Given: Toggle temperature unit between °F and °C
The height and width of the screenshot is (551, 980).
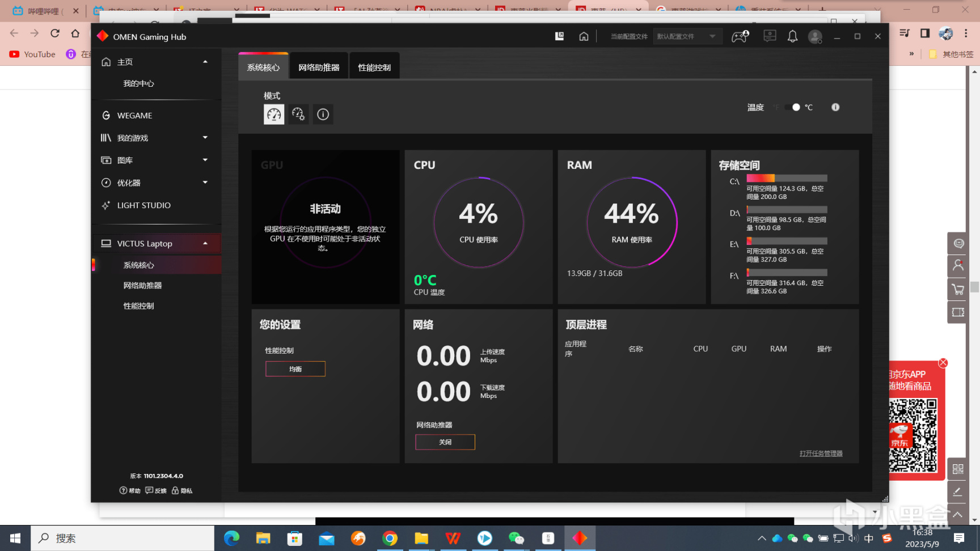Looking at the screenshot, I should point(793,107).
